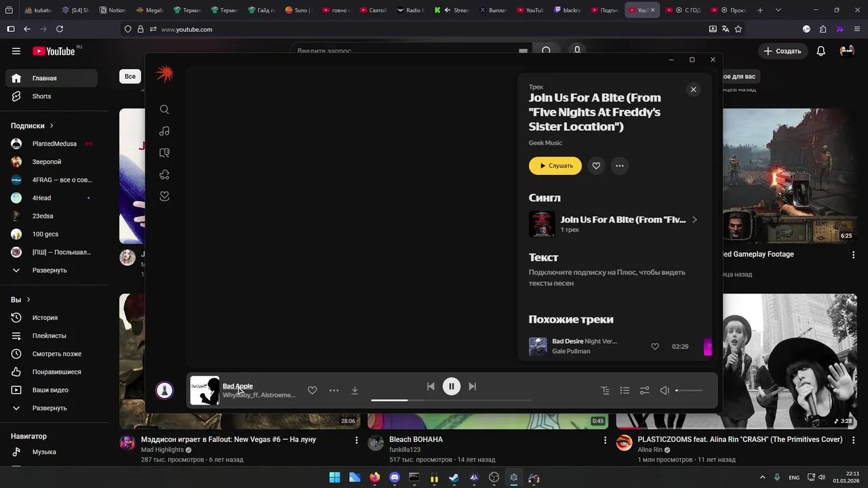Open Смотреть позже in sidebar

point(52,354)
